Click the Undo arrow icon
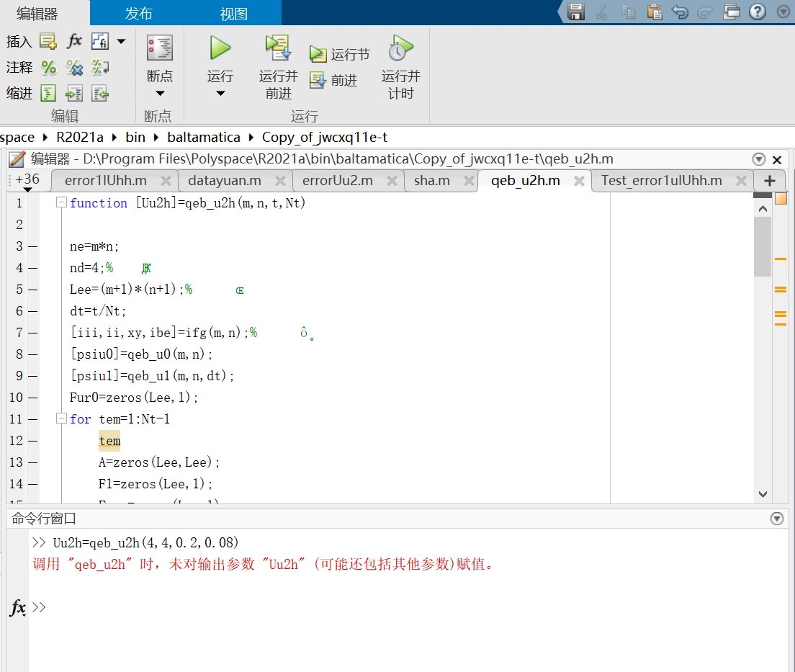The image size is (795, 672). [x=679, y=12]
